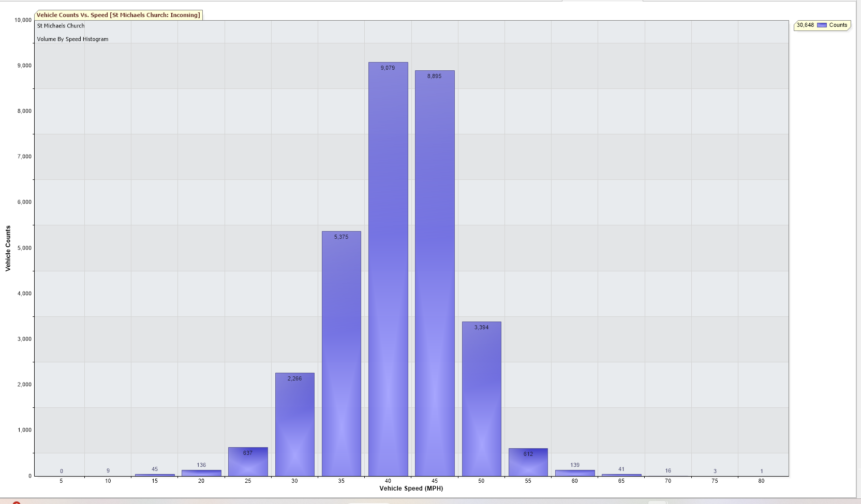
Task: Select the 45 MPH bar with 8,895
Action: 435,273
